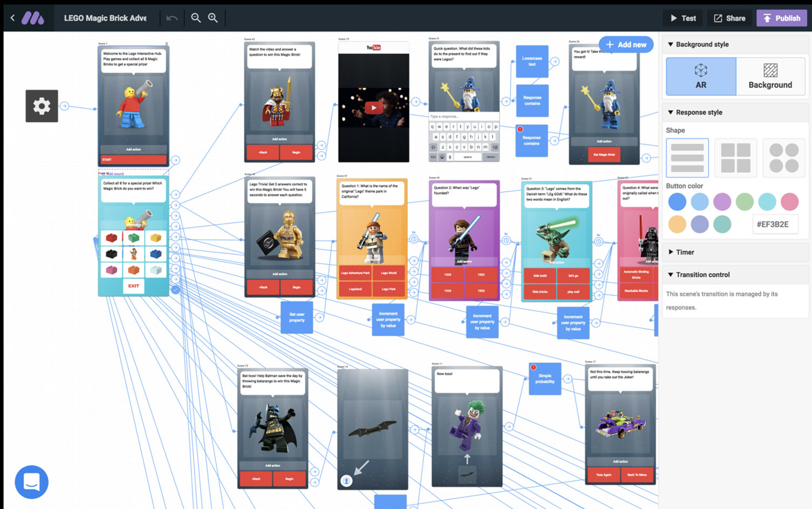This screenshot has height=509, width=812.
Task: Pick the orange button color
Action: coord(677,224)
